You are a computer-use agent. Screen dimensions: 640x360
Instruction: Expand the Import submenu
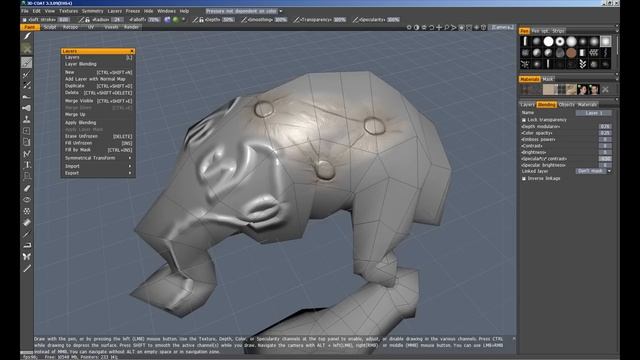[x=98, y=166]
